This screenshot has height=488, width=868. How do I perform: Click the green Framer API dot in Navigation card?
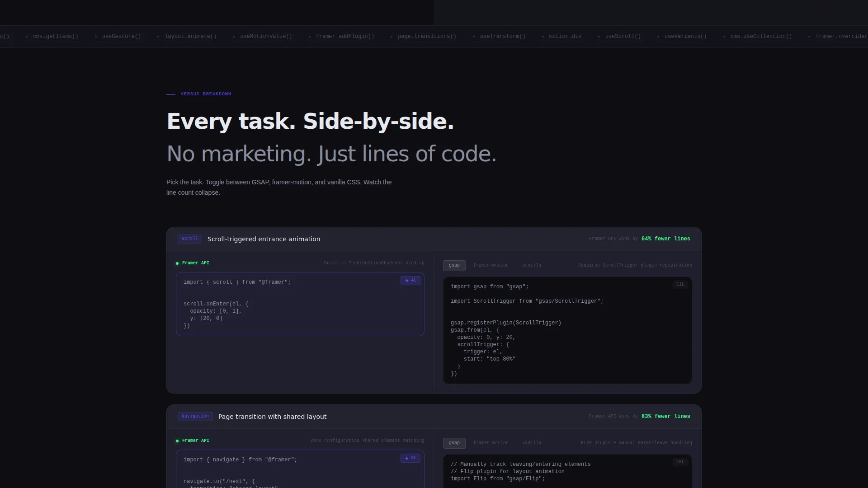(x=177, y=441)
